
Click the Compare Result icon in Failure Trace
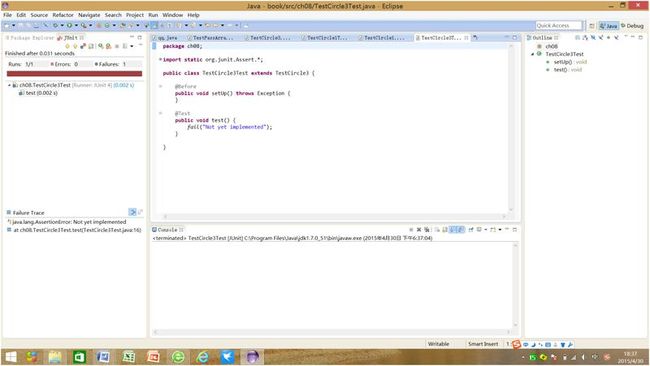141,212
